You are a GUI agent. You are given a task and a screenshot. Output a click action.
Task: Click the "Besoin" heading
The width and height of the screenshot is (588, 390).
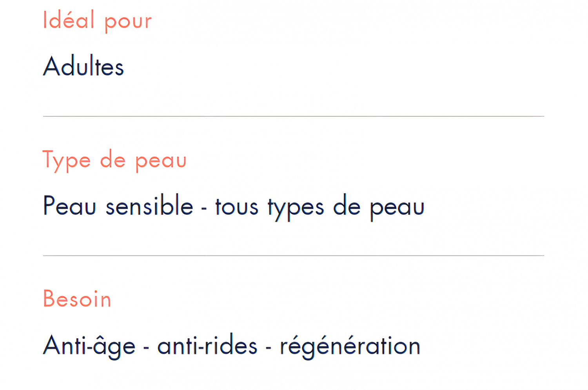pyautogui.click(x=77, y=299)
